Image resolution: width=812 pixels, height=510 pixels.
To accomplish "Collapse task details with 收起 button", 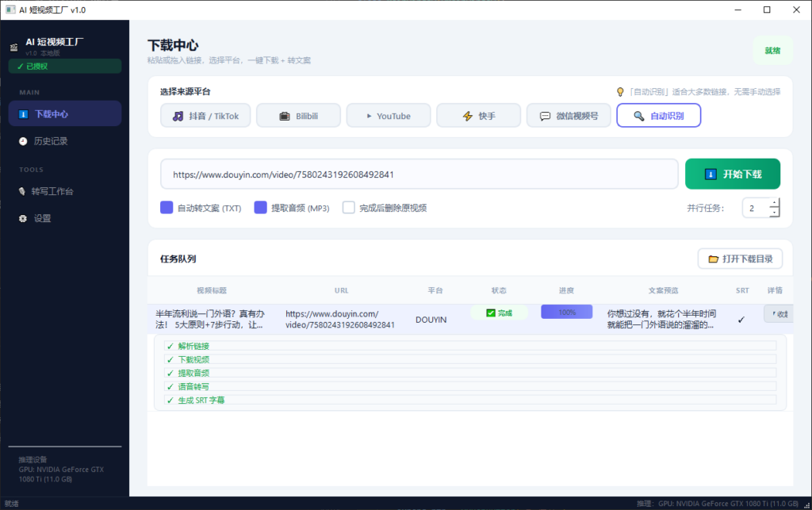I will (779, 314).
